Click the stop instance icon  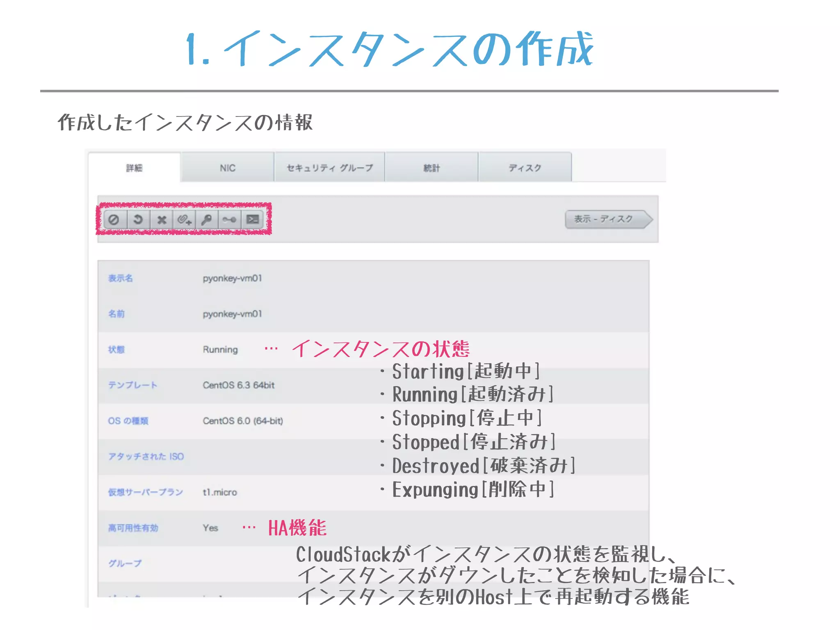pos(114,219)
